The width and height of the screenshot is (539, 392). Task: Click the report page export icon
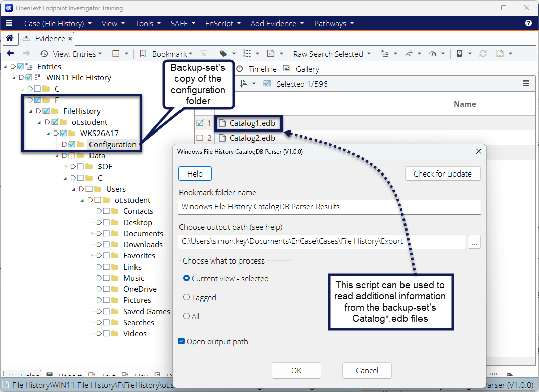(500, 53)
